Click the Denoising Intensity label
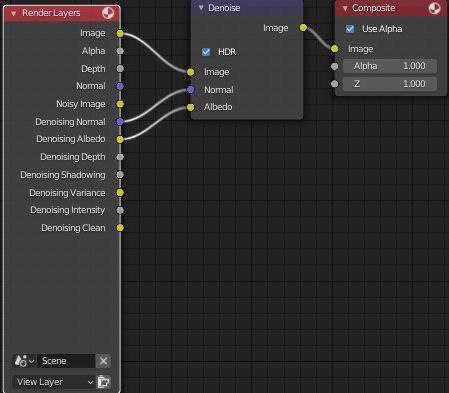Image resolution: width=449 pixels, height=393 pixels. pos(68,210)
